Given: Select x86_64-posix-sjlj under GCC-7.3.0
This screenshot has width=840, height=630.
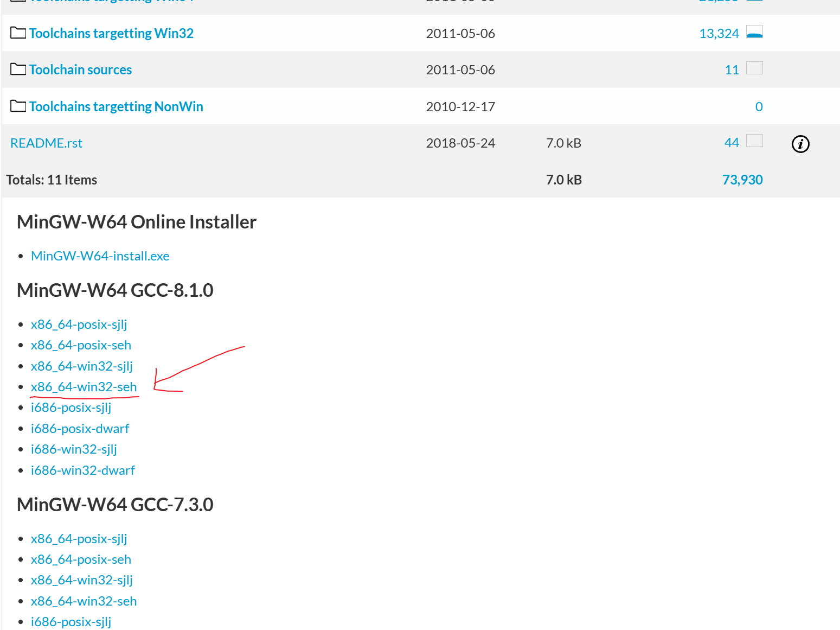Looking at the screenshot, I should click(79, 539).
